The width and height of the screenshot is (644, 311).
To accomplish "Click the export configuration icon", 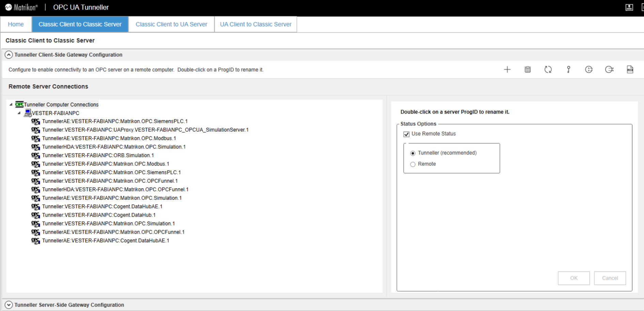I will tap(609, 70).
